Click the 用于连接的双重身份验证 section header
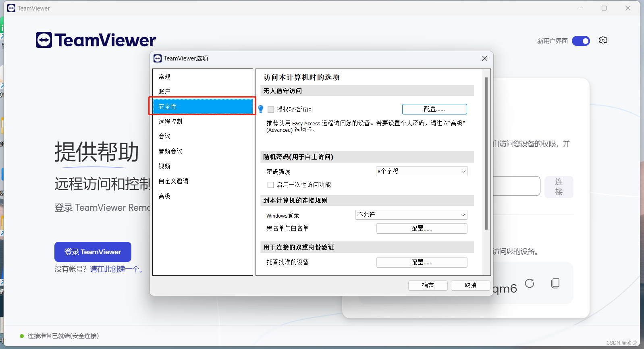644x349 pixels. point(367,247)
